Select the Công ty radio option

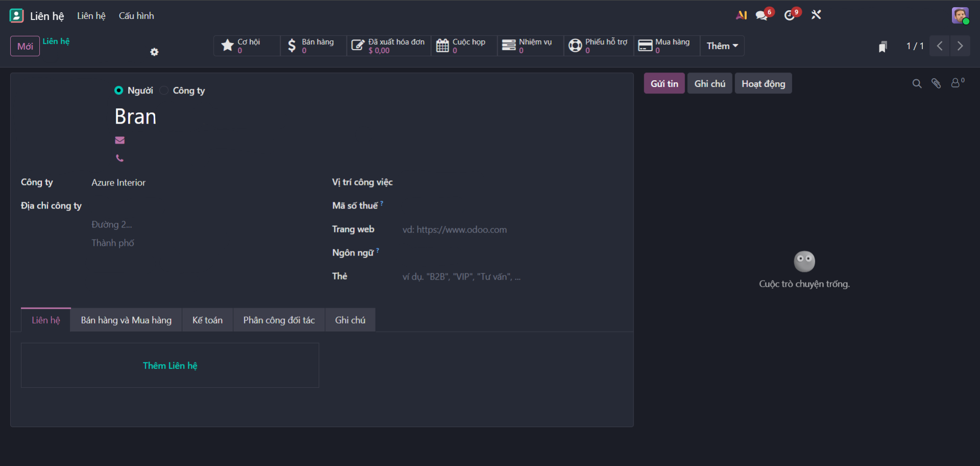pyautogui.click(x=164, y=90)
